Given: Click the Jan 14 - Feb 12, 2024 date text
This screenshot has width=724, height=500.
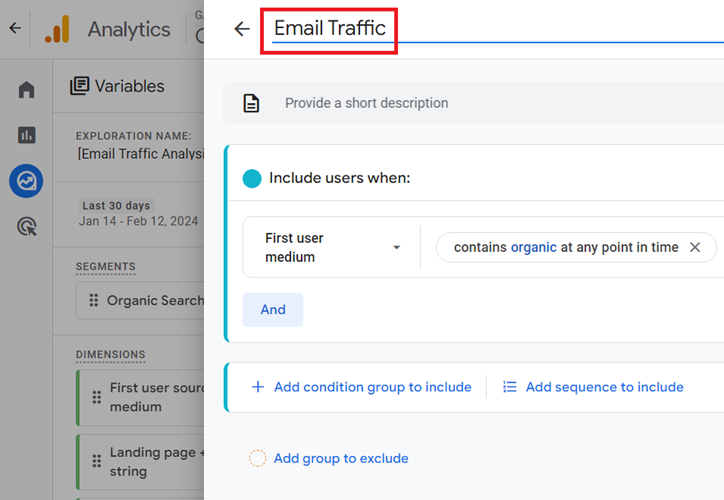Looking at the screenshot, I should click(x=139, y=221).
